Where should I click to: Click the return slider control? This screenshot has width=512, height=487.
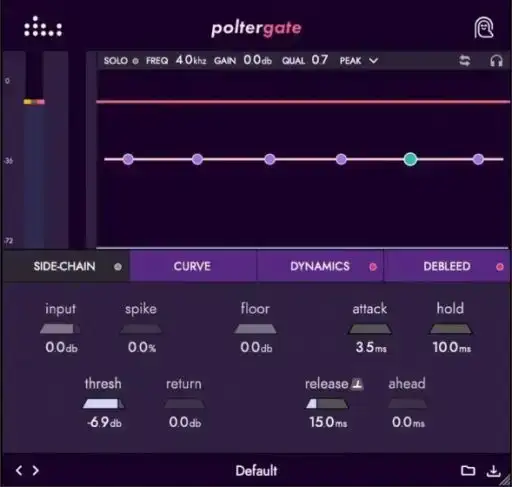click(x=184, y=404)
